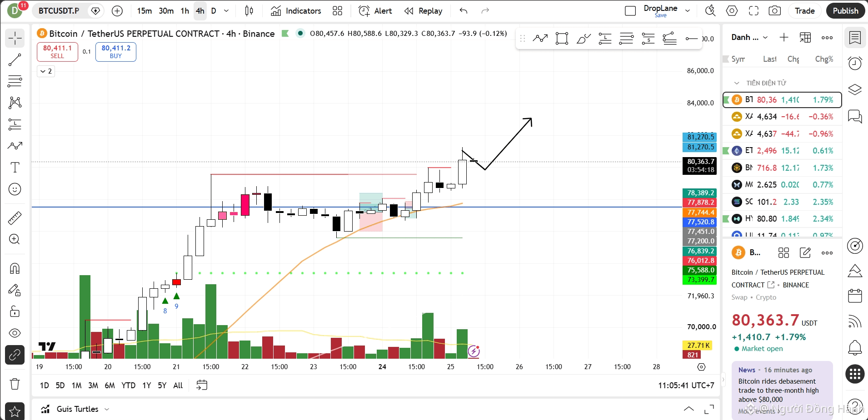Open the alerts clock sidebar panel

click(x=855, y=63)
